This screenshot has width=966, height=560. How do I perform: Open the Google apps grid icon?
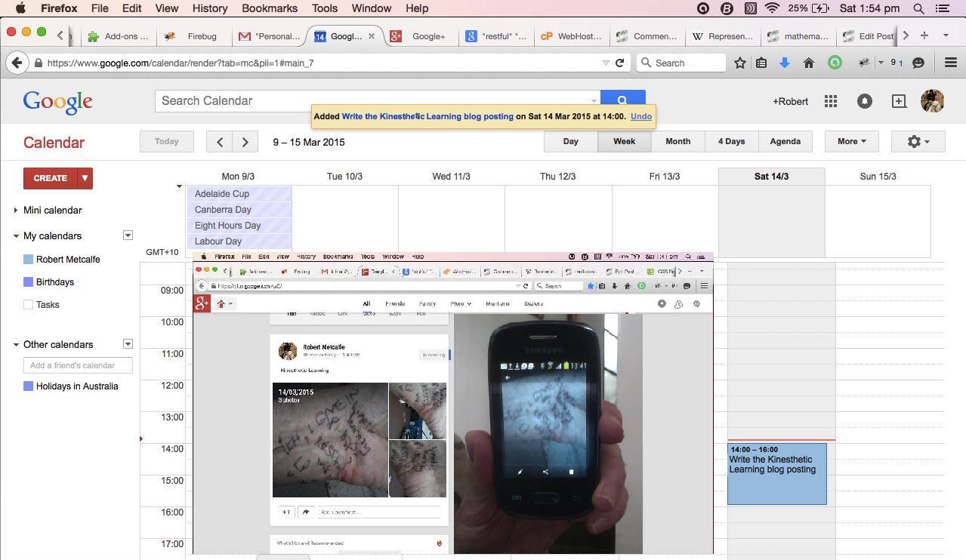pyautogui.click(x=831, y=101)
